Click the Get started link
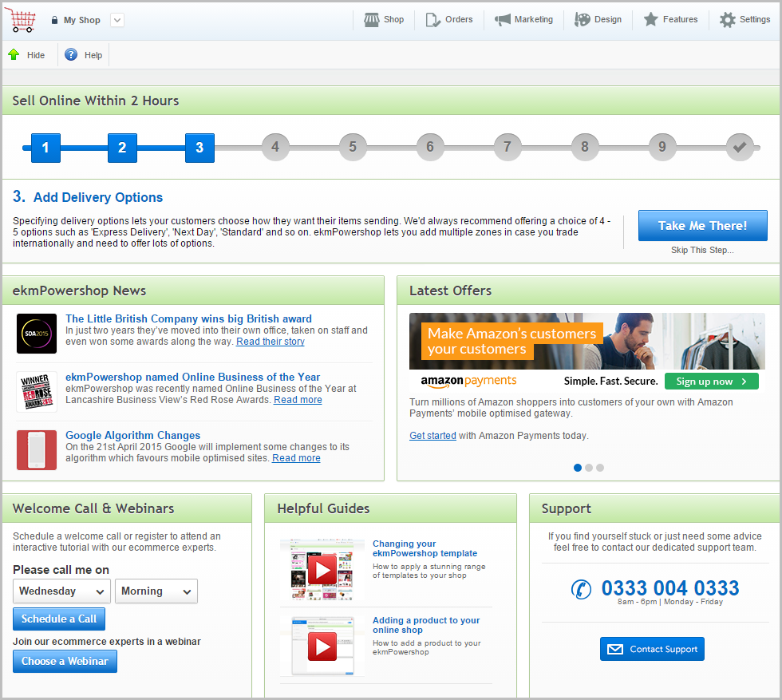Screen dimensions: 782x700 click(x=432, y=436)
